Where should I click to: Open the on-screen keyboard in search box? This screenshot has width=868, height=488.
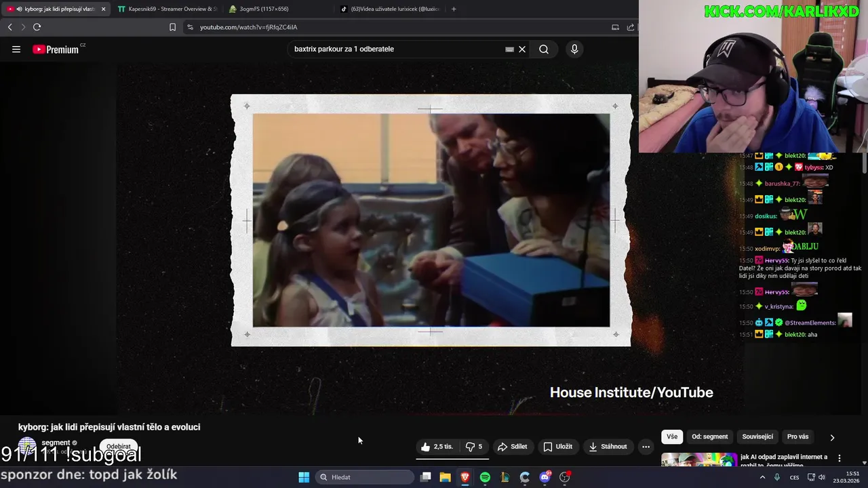[x=509, y=49]
